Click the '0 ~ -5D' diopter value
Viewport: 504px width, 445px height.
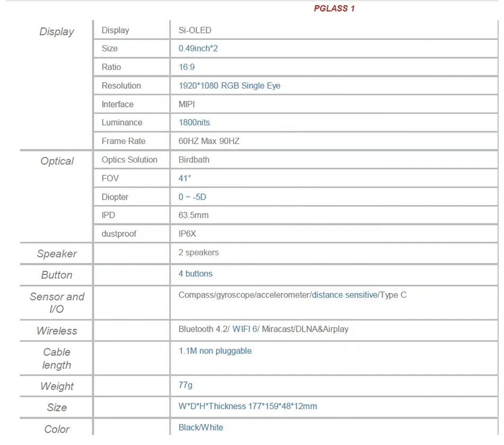tap(192, 197)
